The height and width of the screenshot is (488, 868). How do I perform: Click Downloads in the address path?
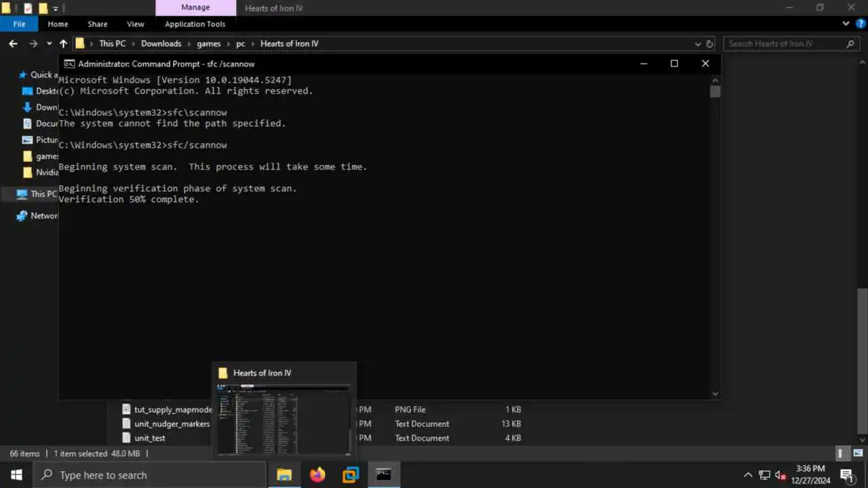[x=161, y=43]
